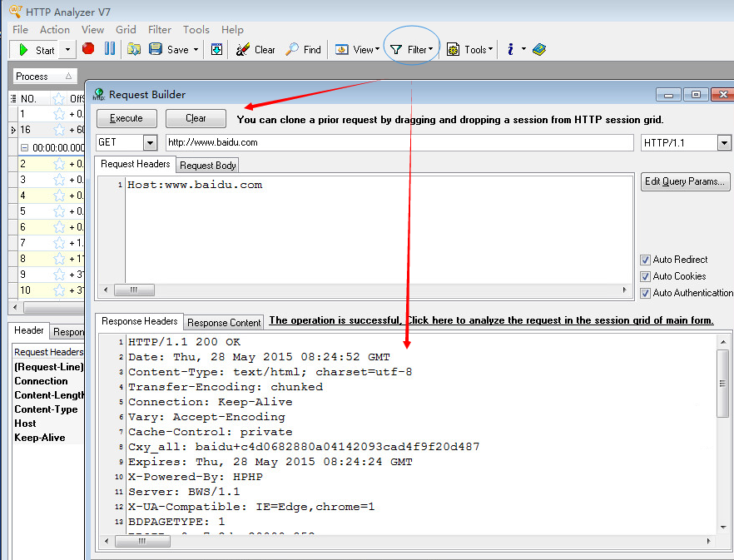Switch to the Request Body tab
Viewport: 734px width, 560px height.
(x=206, y=165)
